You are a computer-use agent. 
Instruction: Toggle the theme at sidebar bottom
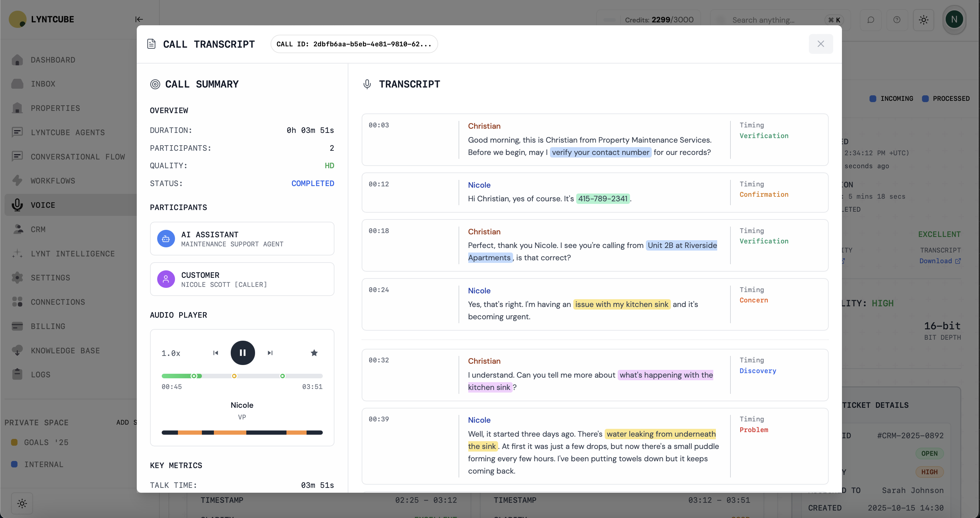point(22,503)
